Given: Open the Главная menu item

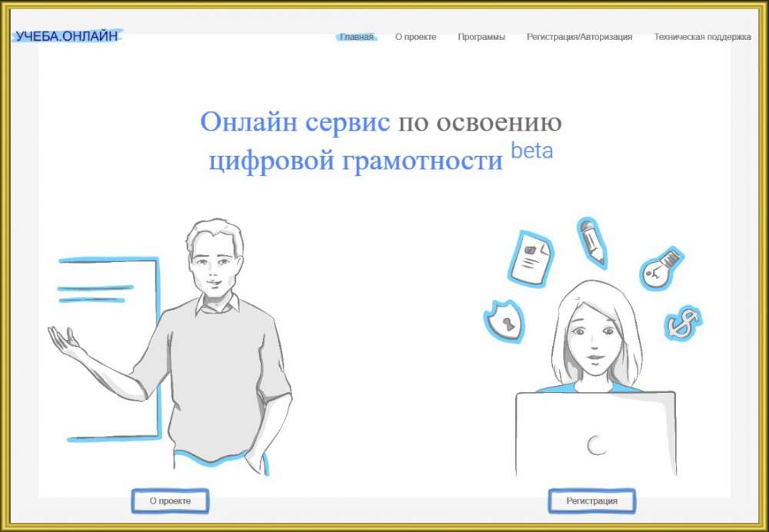Looking at the screenshot, I should coord(357,37).
